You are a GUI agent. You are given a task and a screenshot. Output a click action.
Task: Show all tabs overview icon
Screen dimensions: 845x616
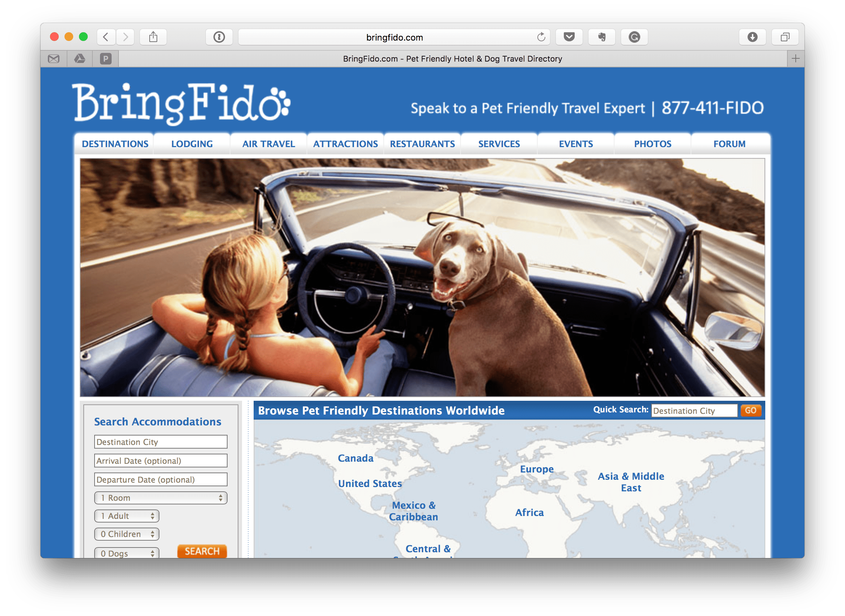pyautogui.click(x=785, y=37)
